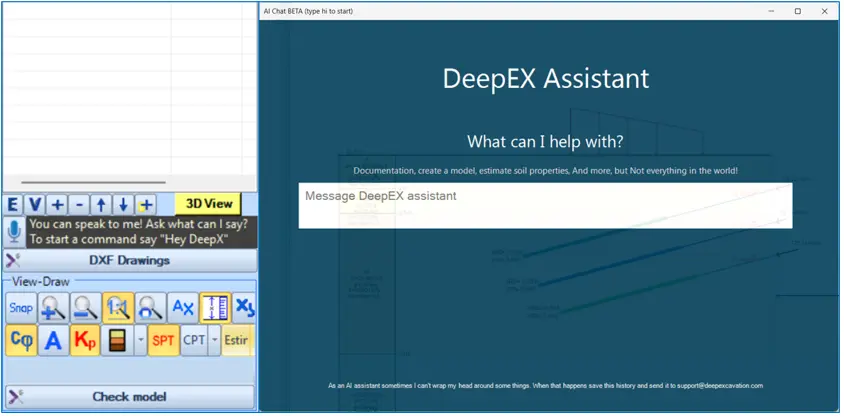Viewport: 844px width, 417px height.
Task: Click the 'View-Draw' group label
Action: [x=41, y=281]
